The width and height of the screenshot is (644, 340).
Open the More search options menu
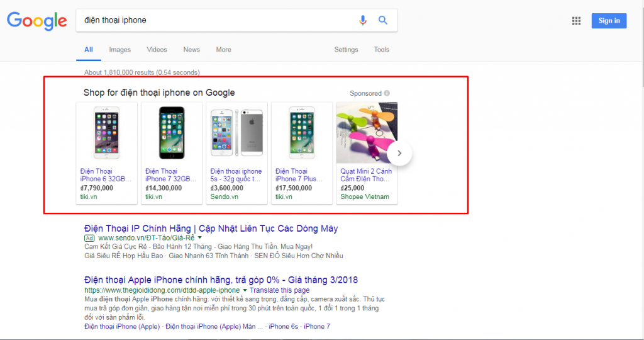pos(223,50)
